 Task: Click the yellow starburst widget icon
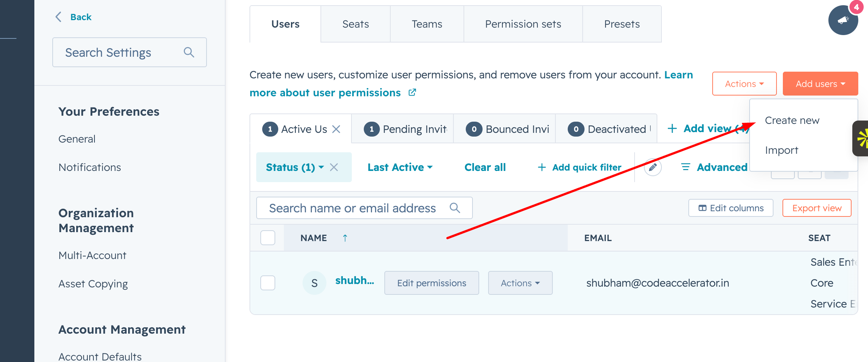[x=862, y=138]
